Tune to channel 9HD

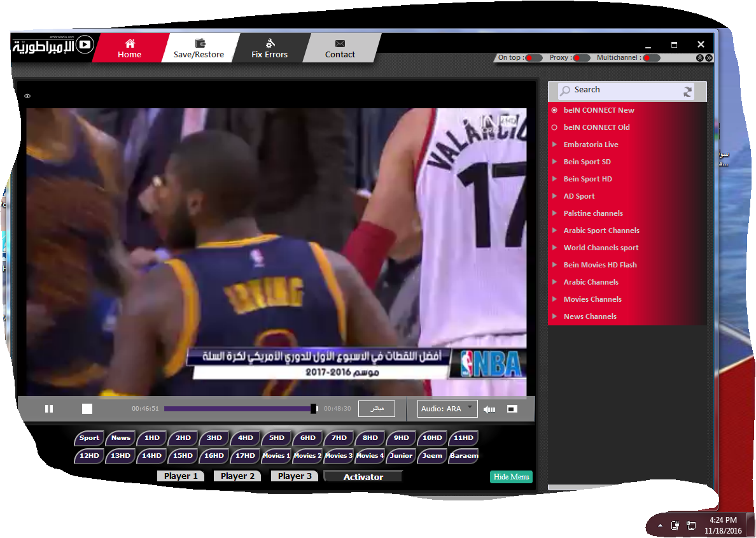[401, 438]
